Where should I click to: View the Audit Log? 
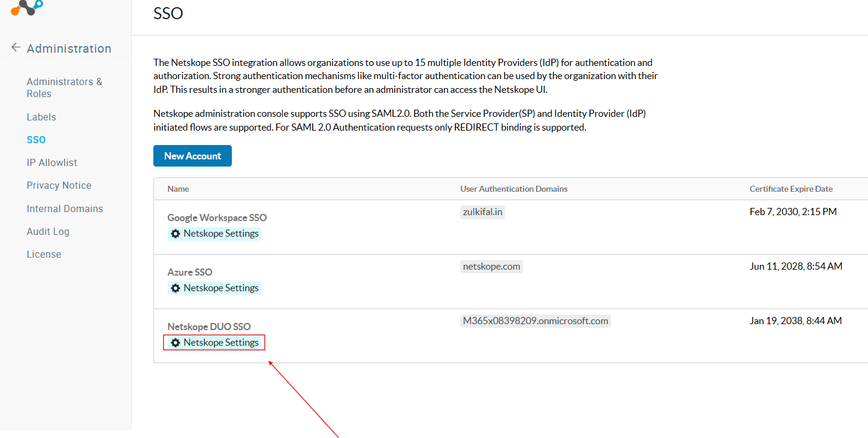point(48,231)
